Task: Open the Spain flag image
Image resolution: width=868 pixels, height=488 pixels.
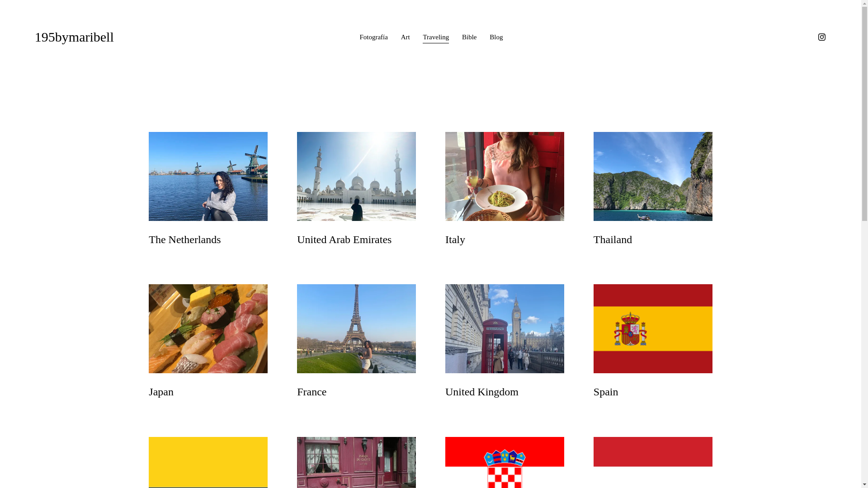Action: click(653, 328)
